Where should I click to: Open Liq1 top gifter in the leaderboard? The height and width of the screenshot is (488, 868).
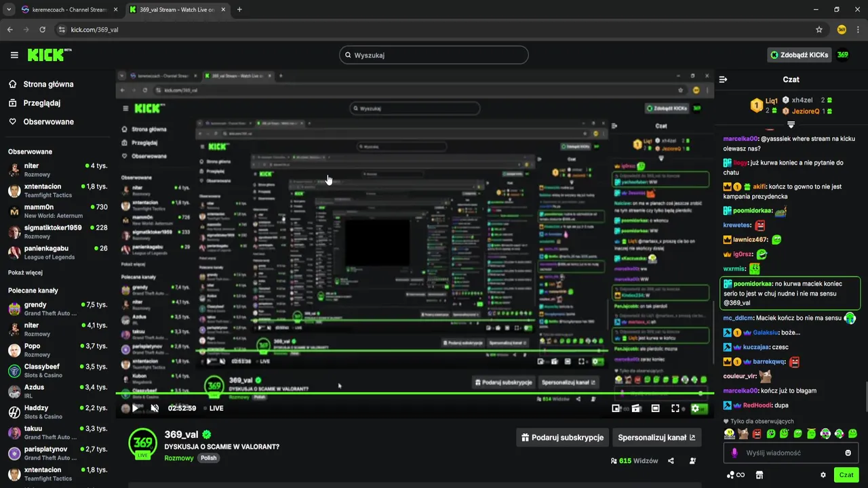point(763,104)
